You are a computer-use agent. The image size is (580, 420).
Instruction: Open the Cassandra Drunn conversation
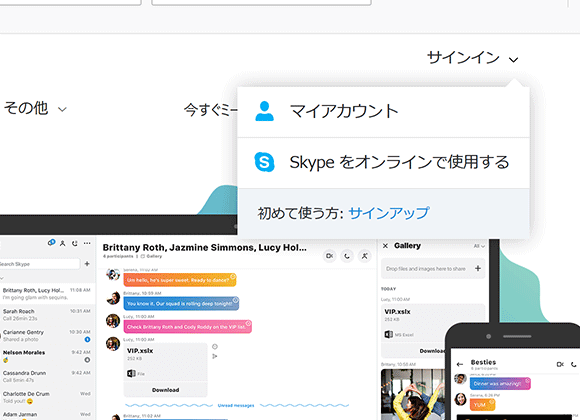pos(47,376)
